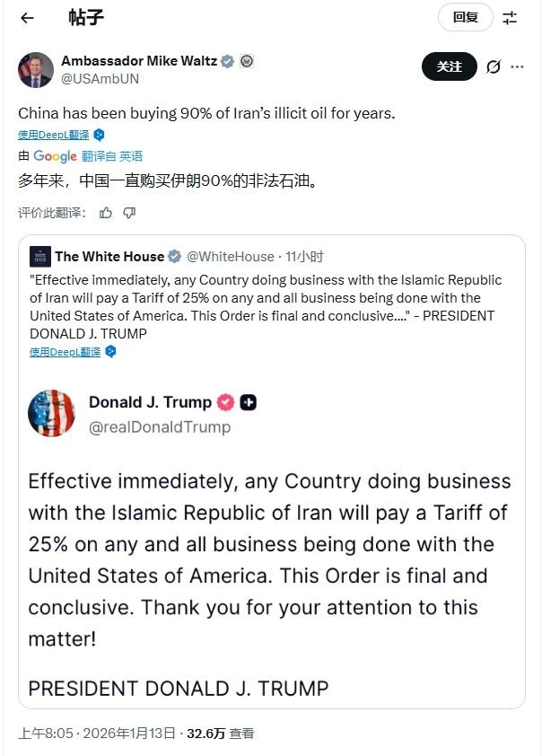Rate the translation with thumbs up
542x756 pixels.
[106, 213]
